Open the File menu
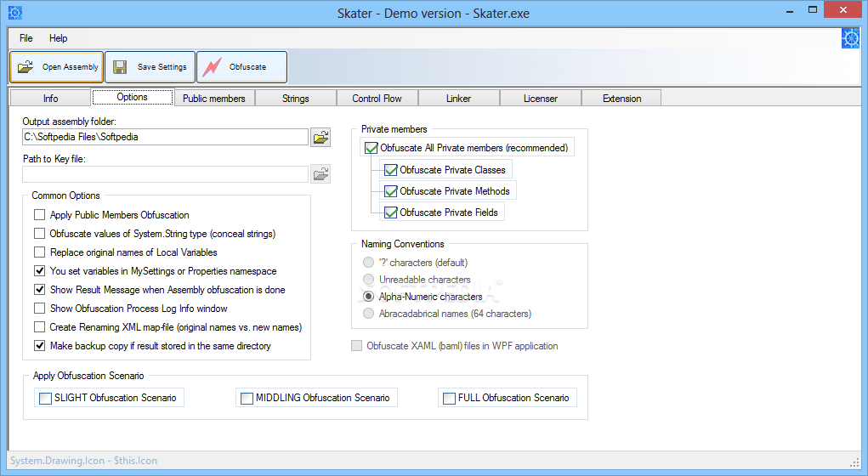The height and width of the screenshot is (476, 868). pyautogui.click(x=26, y=38)
